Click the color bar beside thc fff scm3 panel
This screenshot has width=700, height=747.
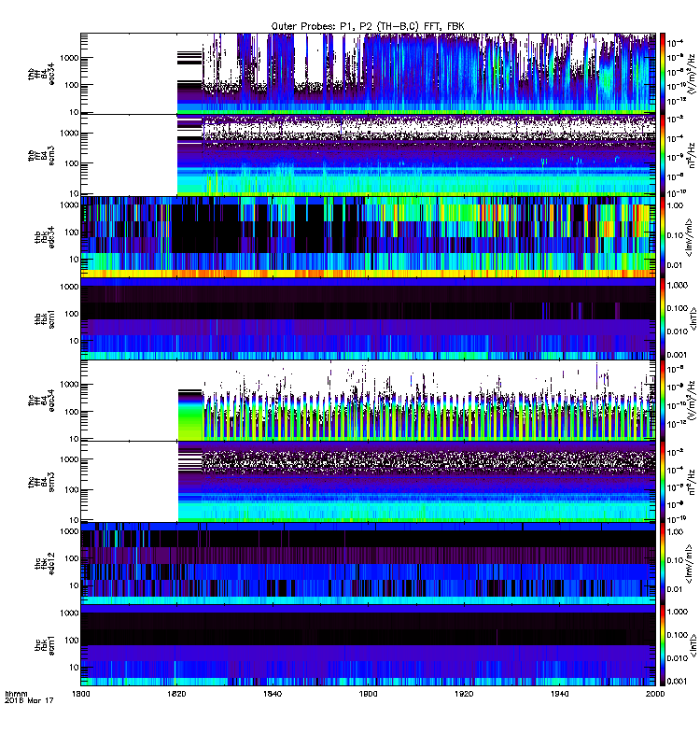662,482
